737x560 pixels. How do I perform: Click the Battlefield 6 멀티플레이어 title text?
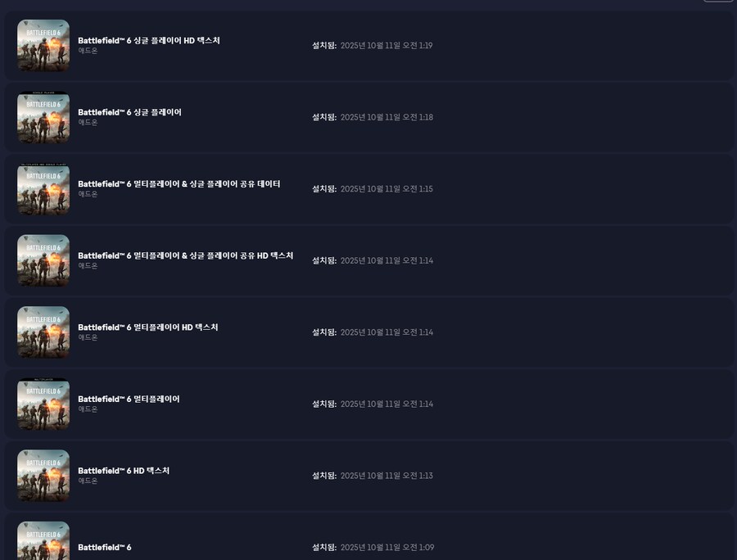pos(129,399)
